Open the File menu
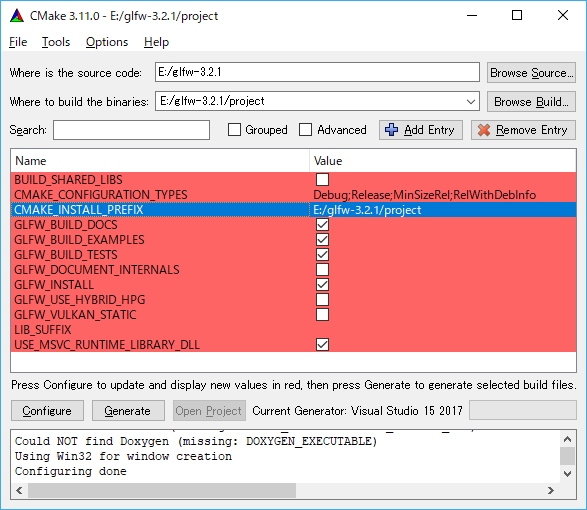Screen dimensions: 587x510 click(x=18, y=42)
